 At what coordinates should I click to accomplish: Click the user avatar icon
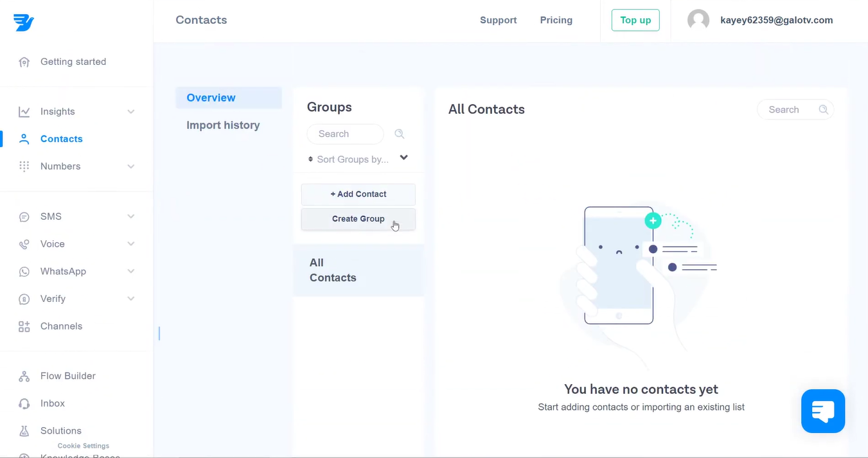(x=698, y=20)
